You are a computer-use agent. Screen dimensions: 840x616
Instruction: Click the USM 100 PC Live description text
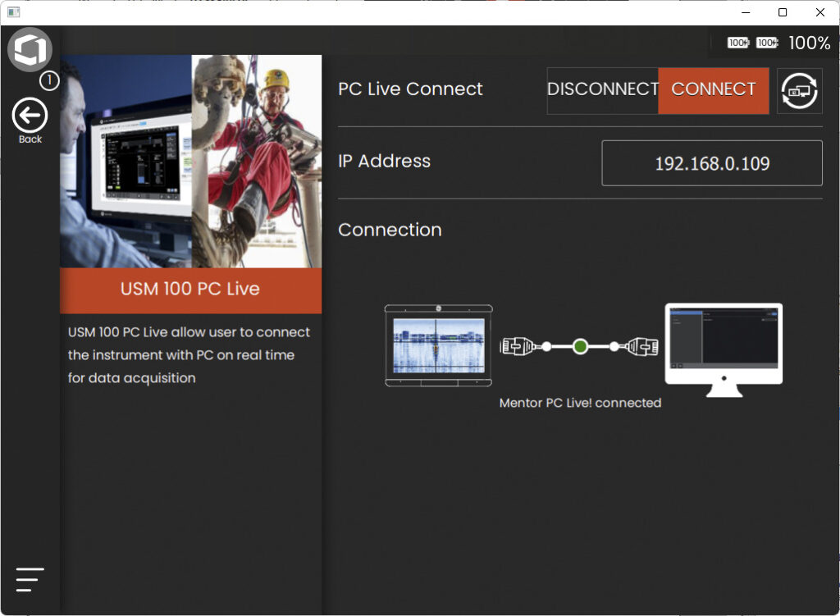click(189, 354)
